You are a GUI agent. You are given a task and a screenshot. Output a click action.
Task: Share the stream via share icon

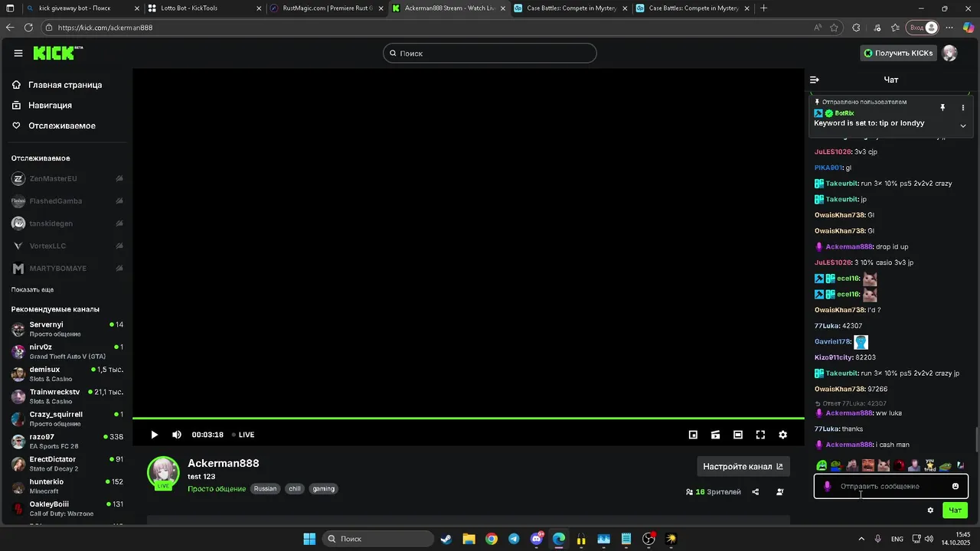click(x=756, y=492)
